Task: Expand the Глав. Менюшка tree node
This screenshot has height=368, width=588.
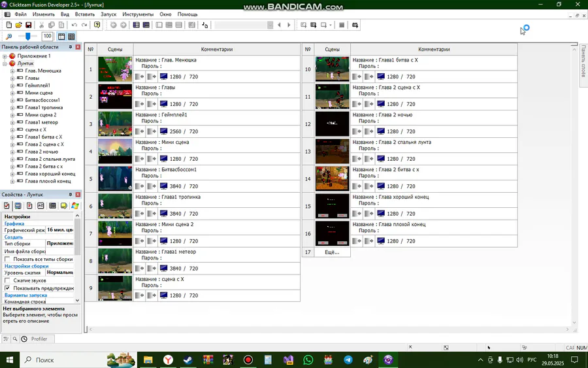Action: point(12,71)
